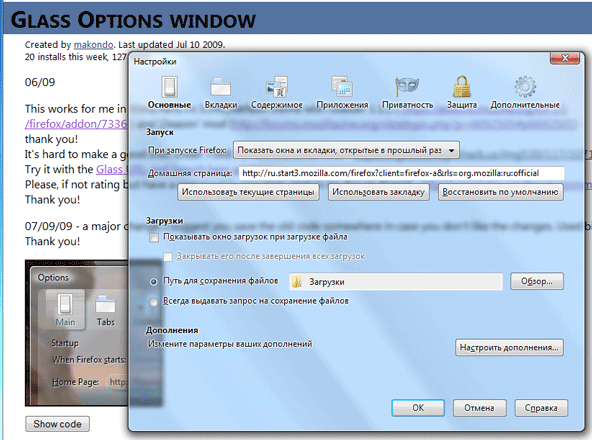Select the Основные light-switch icon
The image size is (592, 440).
[169, 86]
